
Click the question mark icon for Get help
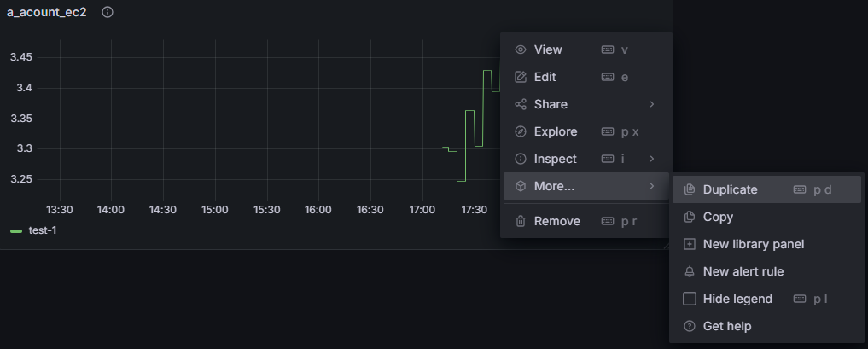click(690, 326)
